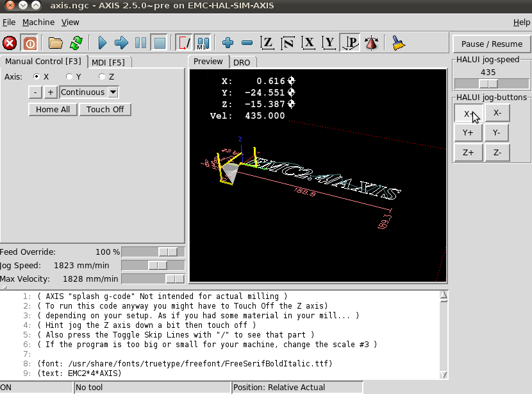Switch preview to rotated Z view
532x394 pixels.
(288, 43)
